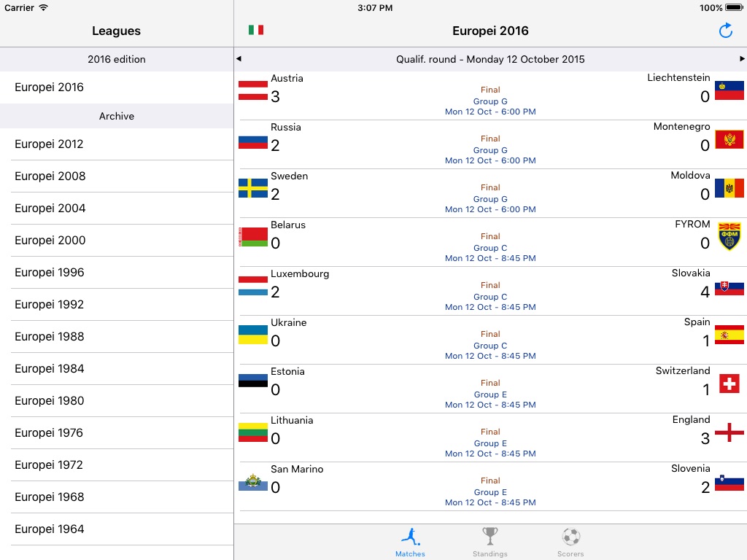Screen dimensions: 747x560
Task: Switch to the Standings tab
Action: [490, 542]
